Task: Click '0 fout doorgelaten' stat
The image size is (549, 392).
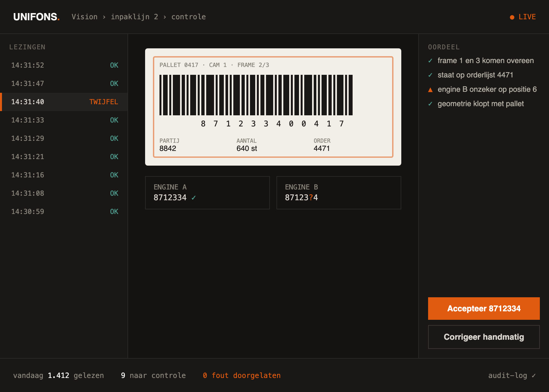Action: [241, 376]
